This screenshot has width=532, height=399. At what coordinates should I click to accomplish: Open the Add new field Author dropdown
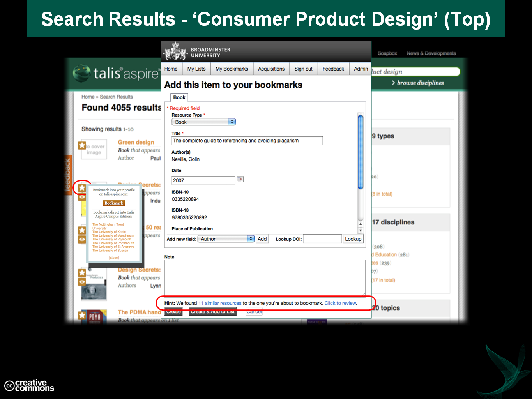226,239
